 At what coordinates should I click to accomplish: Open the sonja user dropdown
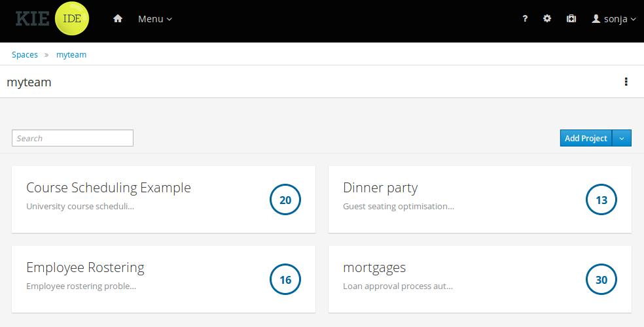coord(614,19)
